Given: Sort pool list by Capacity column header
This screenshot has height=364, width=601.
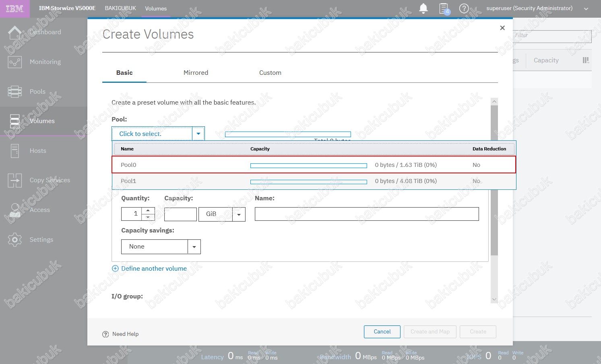Looking at the screenshot, I should pyautogui.click(x=260, y=149).
